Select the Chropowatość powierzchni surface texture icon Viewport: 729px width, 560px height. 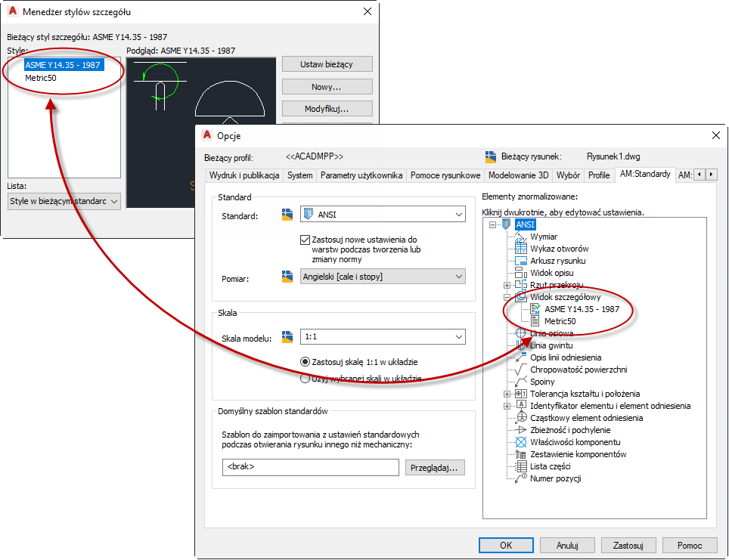[x=521, y=370]
